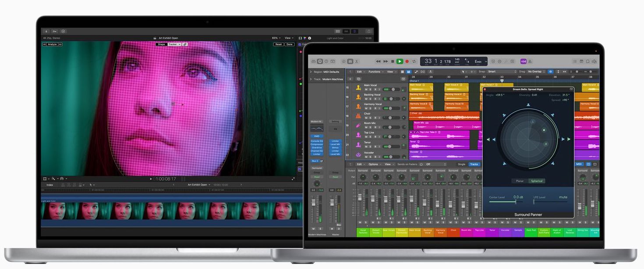The height and width of the screenshot is (269, 644).
Task: Click the Choir channel strip name
Action: (453, 231)
